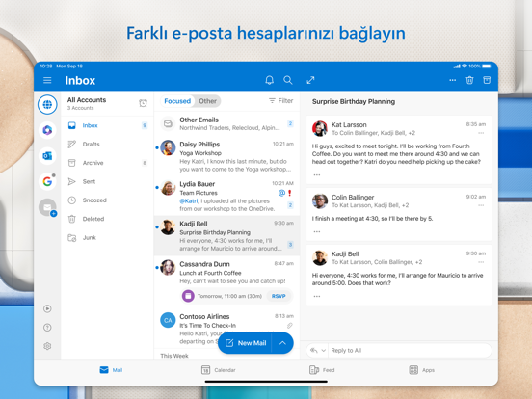Click the play icon in sidebar
Image resolution: width=532 pixels, height=399 pixels.
[47, 308]
